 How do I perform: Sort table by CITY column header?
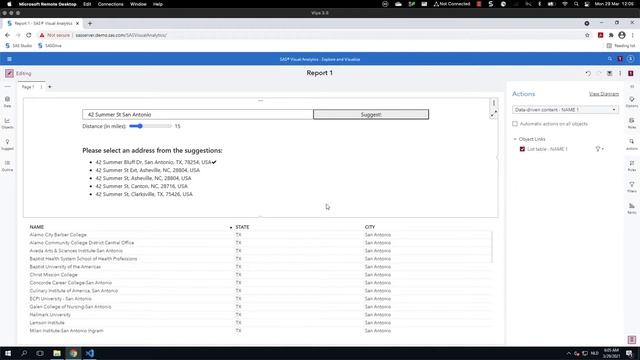[x=370, y=227]
